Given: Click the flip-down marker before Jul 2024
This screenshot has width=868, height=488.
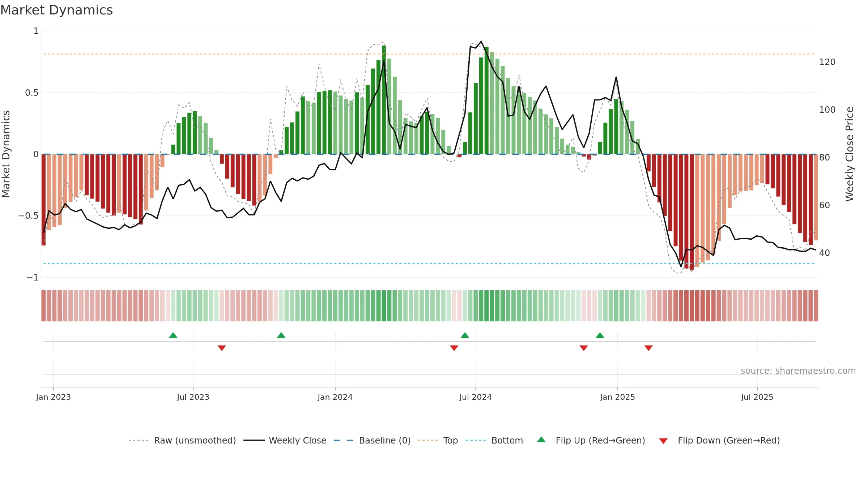Looking at the screenshot, I should (454, 348).
